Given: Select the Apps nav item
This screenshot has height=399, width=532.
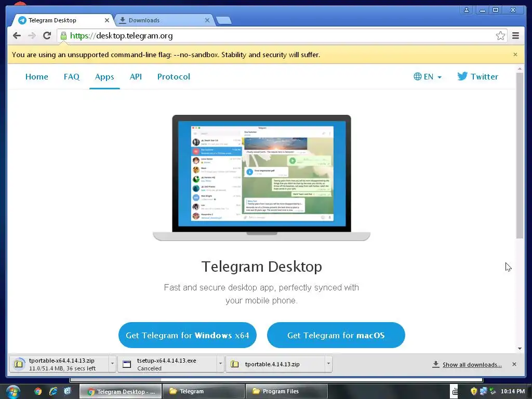Looking at the screenshot, I should [104, 77].
